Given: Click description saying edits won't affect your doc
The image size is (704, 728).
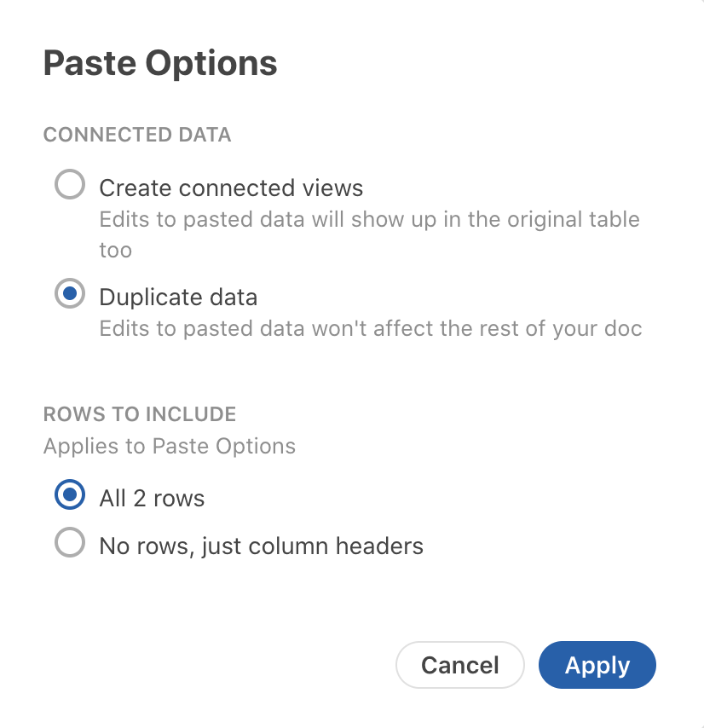Looking at the screenshot, I should 370,328.
